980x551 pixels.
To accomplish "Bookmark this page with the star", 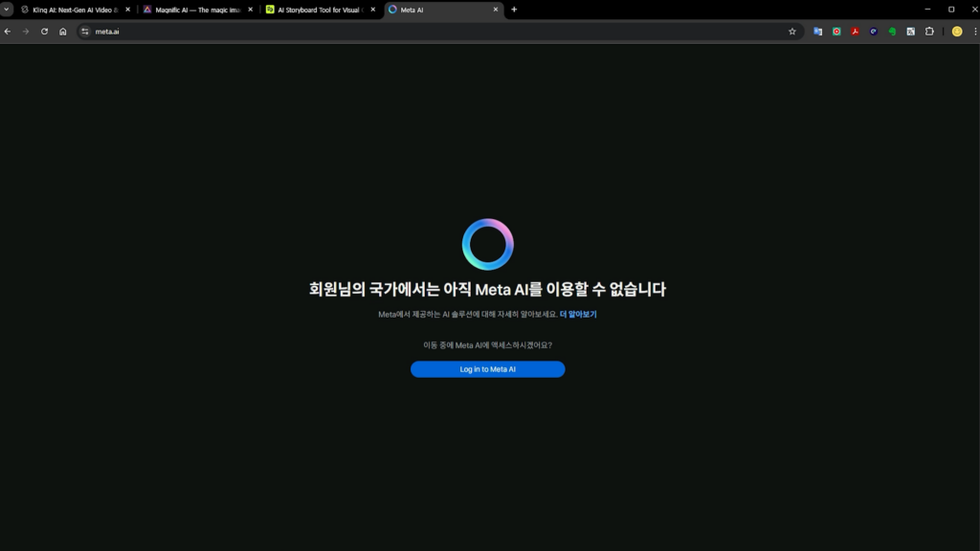I will pyautogui.click(x=791, y=32).
